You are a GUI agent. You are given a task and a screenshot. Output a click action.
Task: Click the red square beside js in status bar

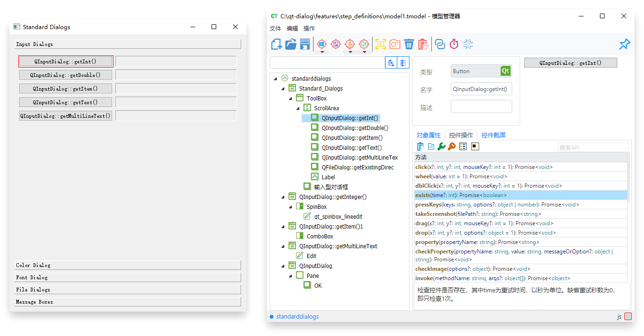coord(628,317)
